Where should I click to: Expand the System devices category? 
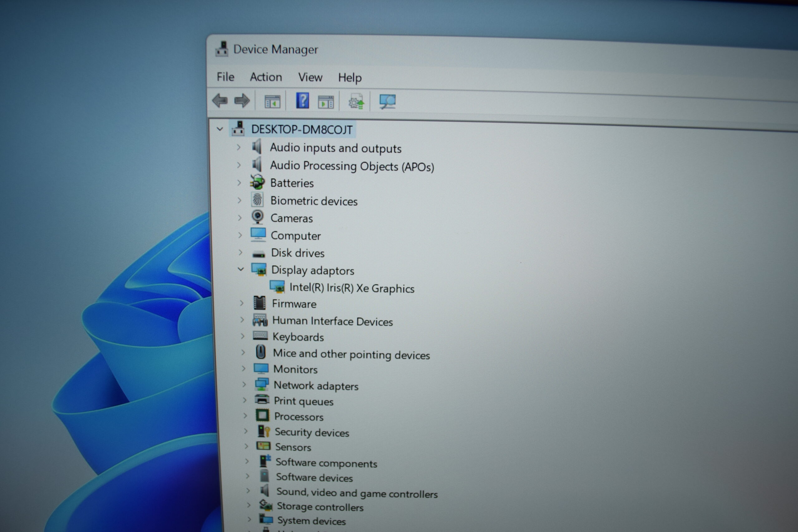(249, 519)
